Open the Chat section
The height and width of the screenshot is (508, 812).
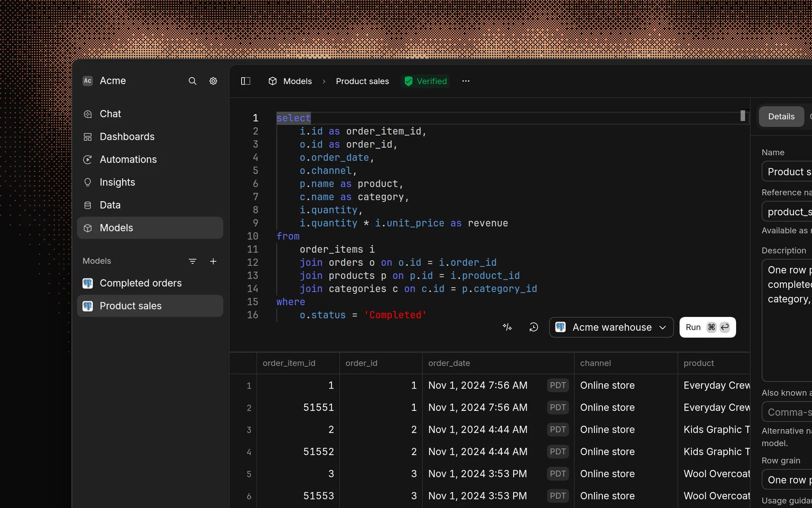click(150, 114)
